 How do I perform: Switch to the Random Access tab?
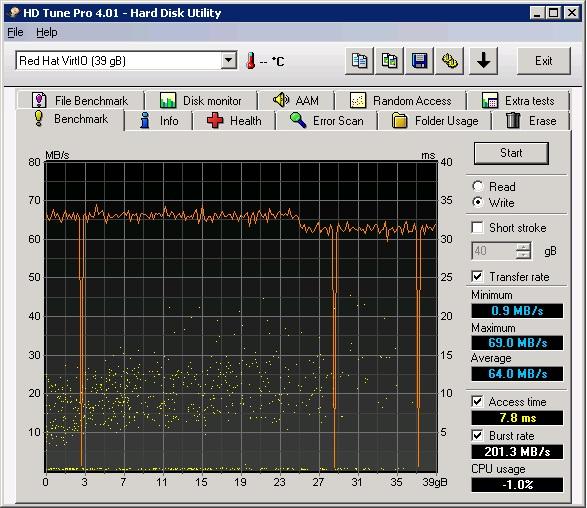(x=401, y=100)
